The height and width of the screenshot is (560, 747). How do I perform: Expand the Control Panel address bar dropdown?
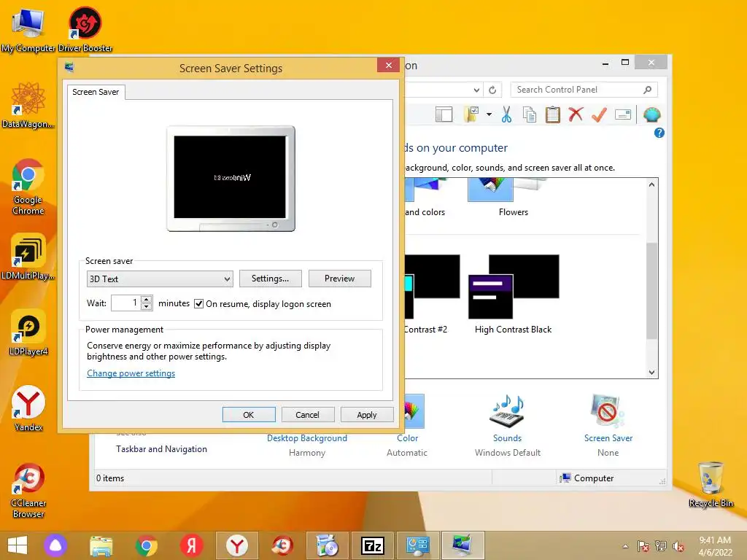coord(476,90)
